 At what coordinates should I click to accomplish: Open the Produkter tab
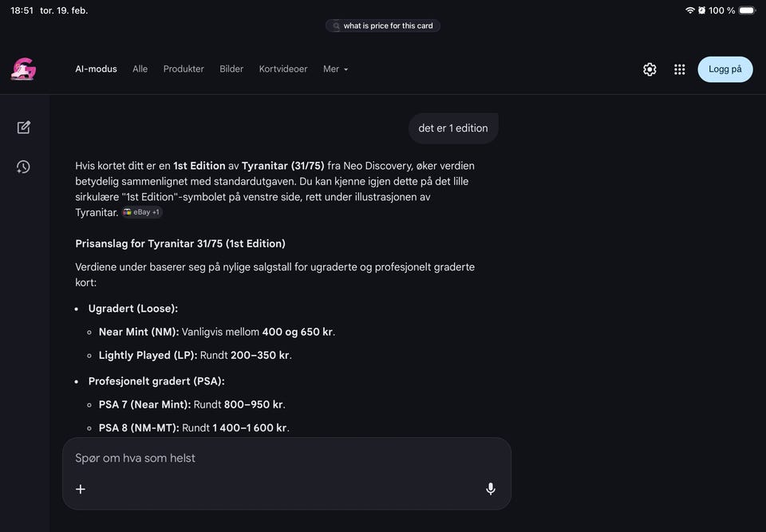point(184,69)
